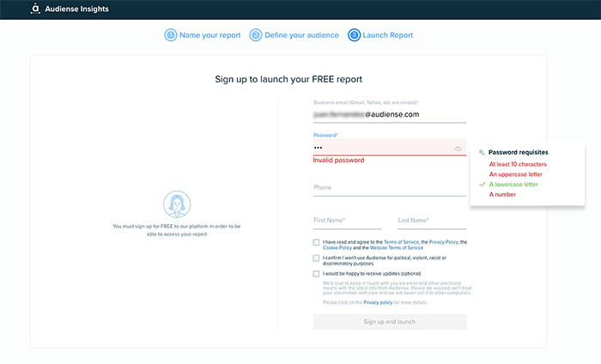Tick the agree to Terms of Service checkbox

click(317, 243)
